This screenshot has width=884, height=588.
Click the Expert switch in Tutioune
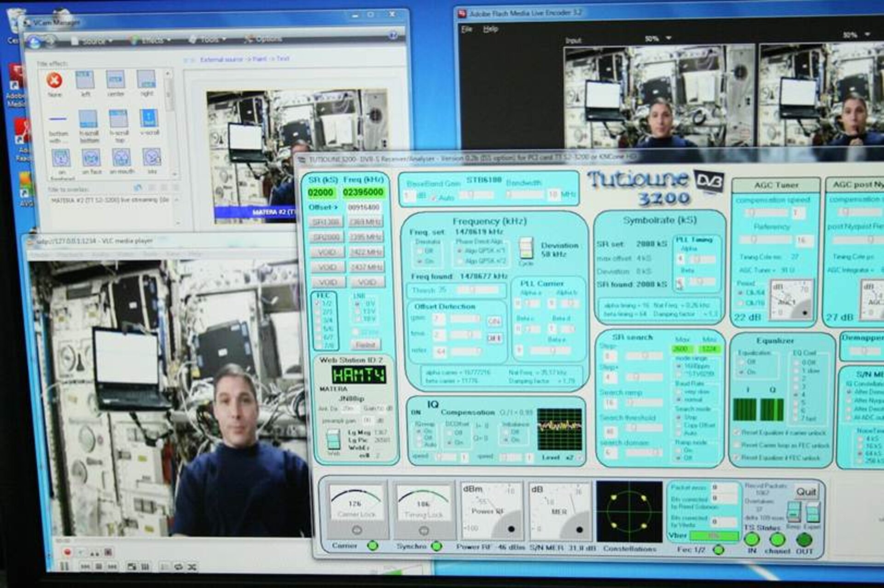coord(813,512)
